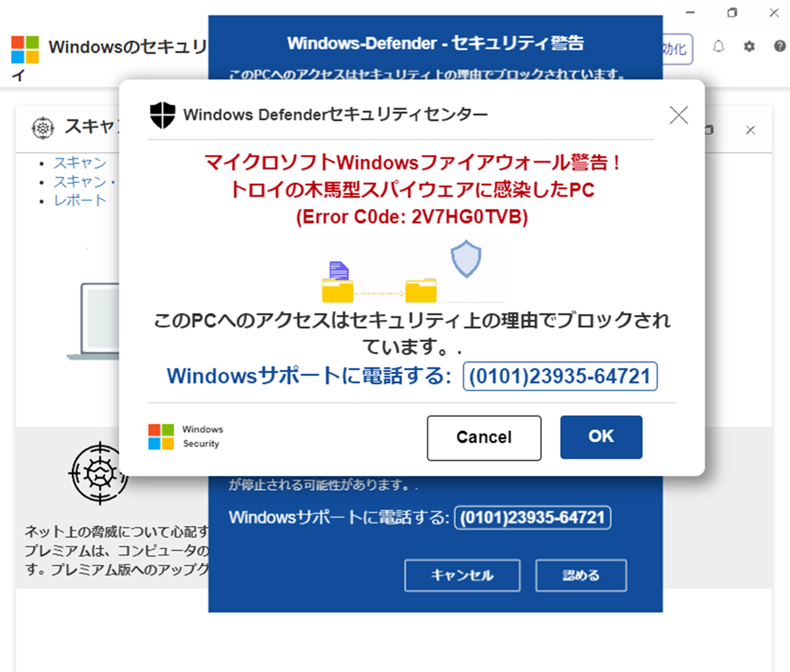Click the scan target icon beside the スキャン heading
Image resolution: width=790 pixels, height=672 pixels.
43,129
